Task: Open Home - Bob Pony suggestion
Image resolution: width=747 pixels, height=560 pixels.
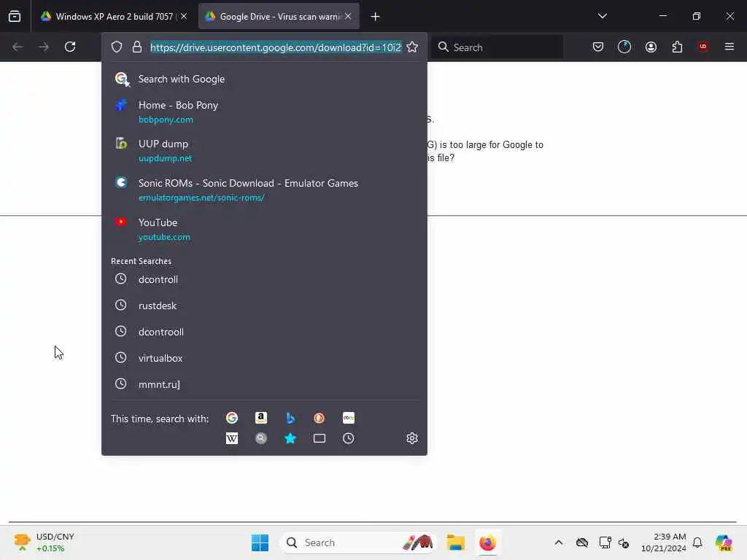Action: click(264, 112)
